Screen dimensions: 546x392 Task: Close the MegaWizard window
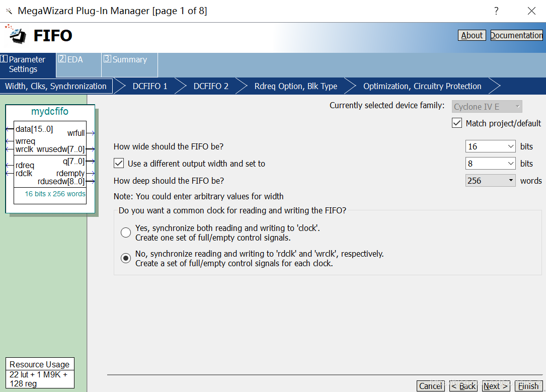point(531,11)
